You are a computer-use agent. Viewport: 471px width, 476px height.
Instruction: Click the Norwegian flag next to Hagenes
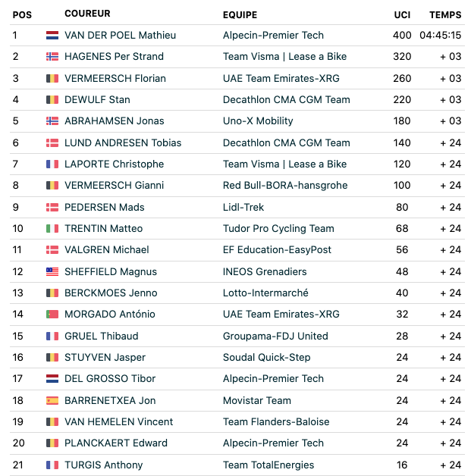click(x=52, y=57)
